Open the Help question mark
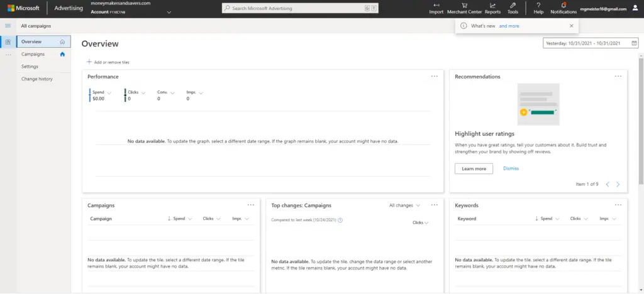 pos(538,5)
